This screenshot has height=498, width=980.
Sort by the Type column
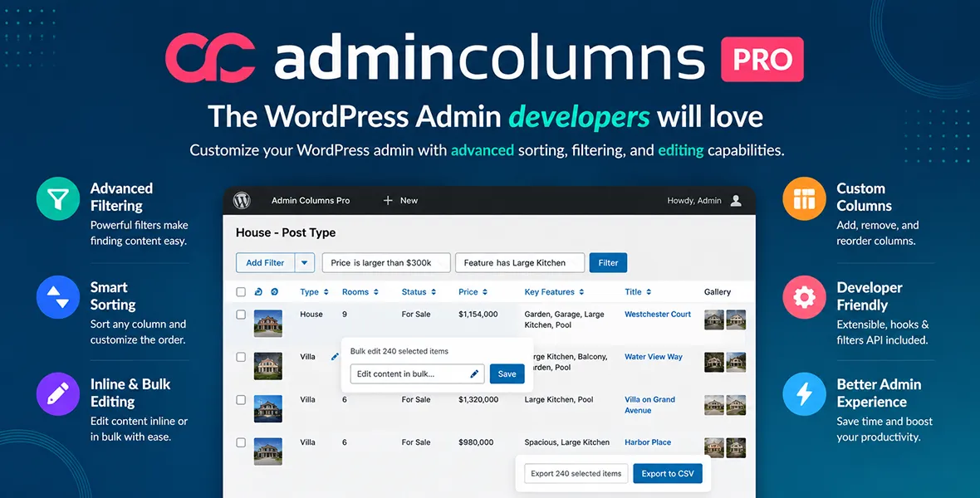click(313, 292)
